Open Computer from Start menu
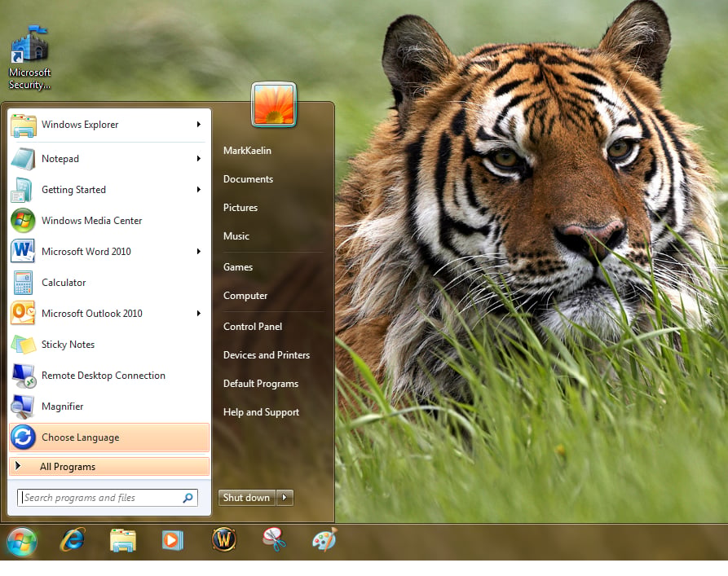This screenshot has height=576, width=728. (x=245, y=296)
